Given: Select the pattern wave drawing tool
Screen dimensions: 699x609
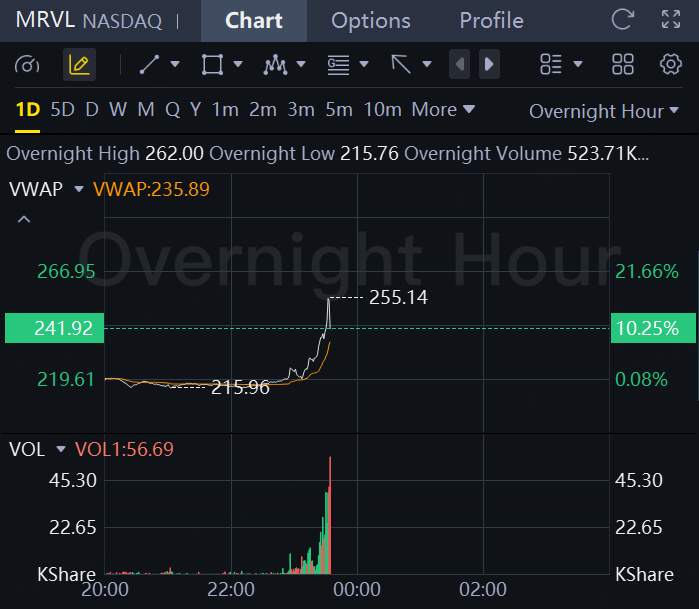Looking at the screenshot, I should 275,65.
